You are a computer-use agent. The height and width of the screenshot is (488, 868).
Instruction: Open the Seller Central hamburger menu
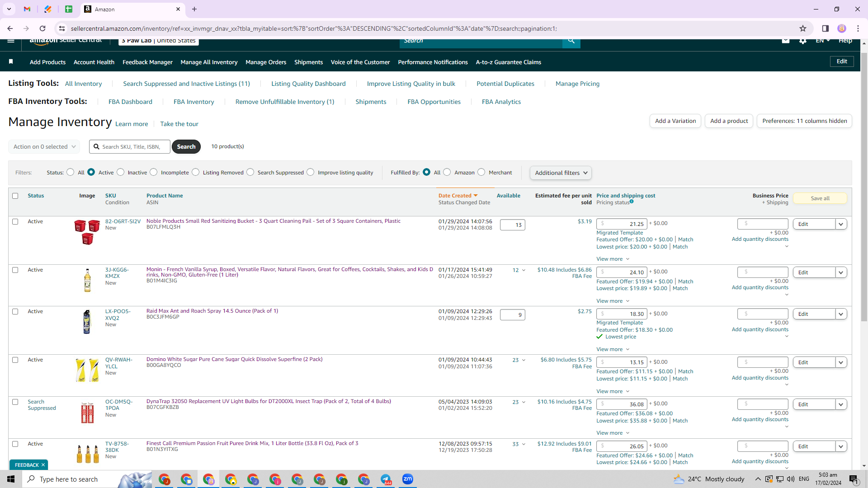pyautogui.click(x=11, y=41)
